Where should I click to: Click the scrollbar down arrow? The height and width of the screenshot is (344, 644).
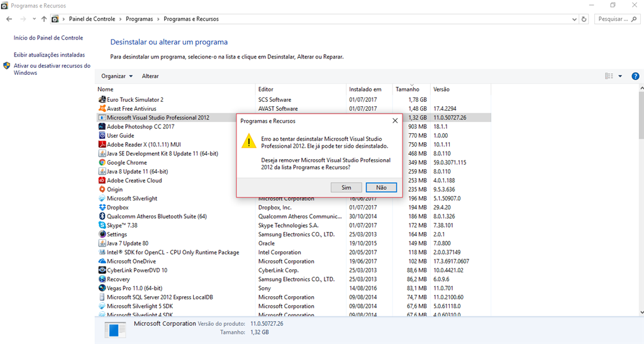click(x=641, y=313)
